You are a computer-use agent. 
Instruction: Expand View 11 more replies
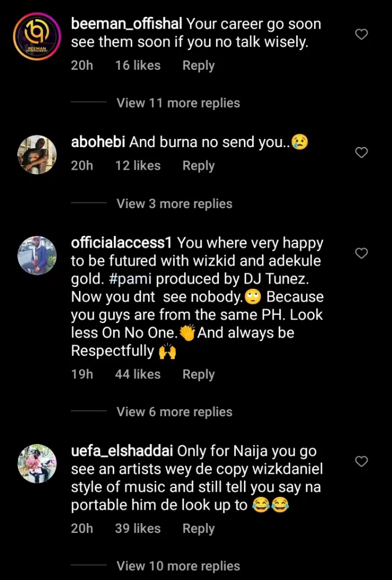pos(178,103)
